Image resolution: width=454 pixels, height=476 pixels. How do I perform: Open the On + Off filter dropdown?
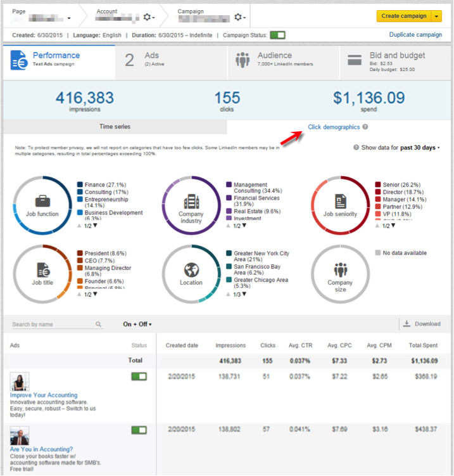point(137,325)
